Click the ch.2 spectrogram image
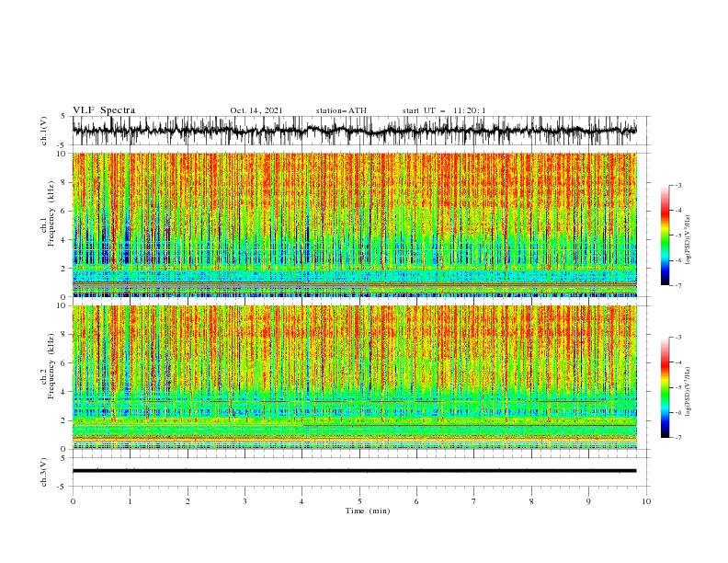The image size is (728, 563). 355,377
